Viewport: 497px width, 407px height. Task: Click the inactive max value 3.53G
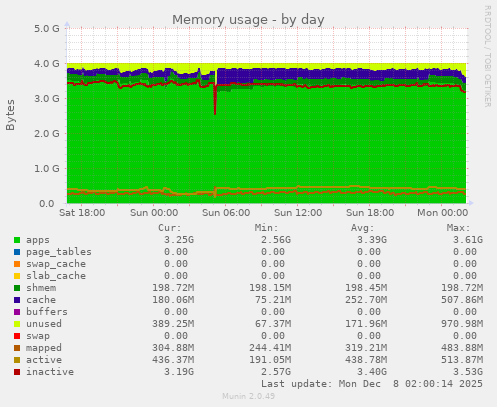pos(468,372)
